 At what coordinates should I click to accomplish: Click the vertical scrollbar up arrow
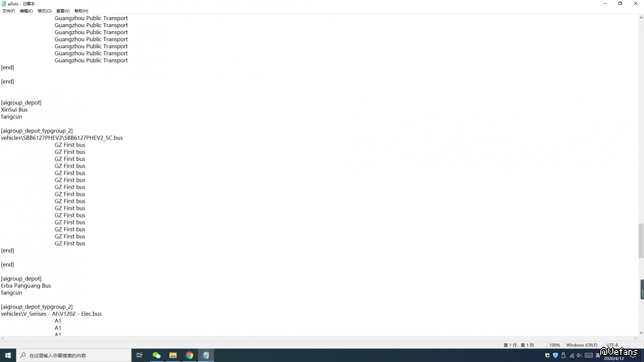click(641, 18)
